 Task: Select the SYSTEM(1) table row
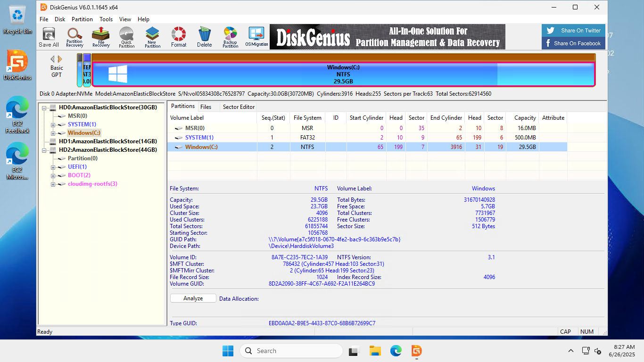367,138
